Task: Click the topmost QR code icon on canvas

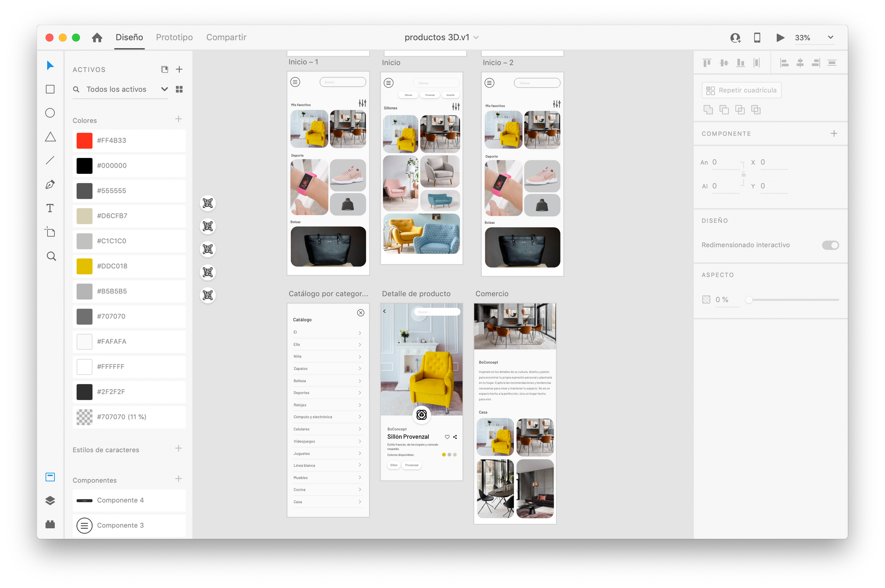Action: point(208,203)
